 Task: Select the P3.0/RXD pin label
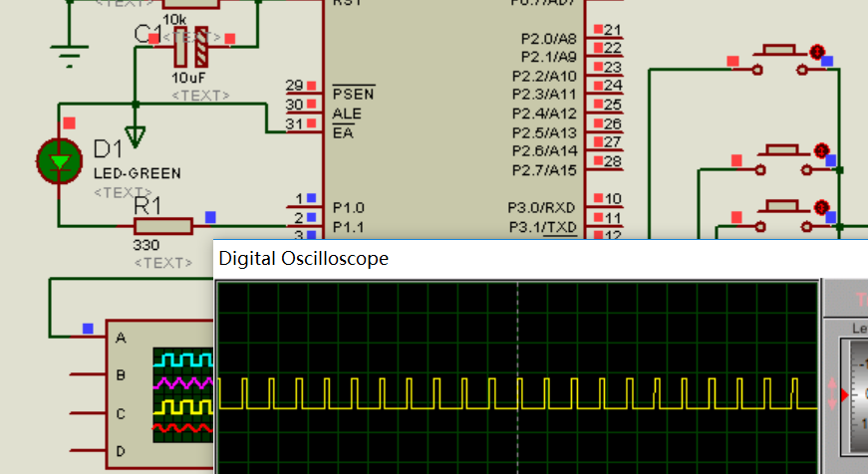click(x=542, y=208)
